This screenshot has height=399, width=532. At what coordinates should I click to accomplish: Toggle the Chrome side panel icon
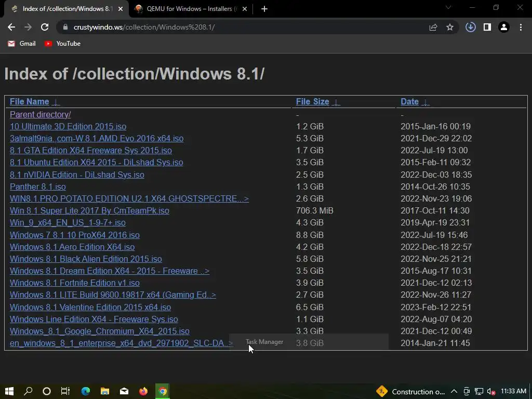tap(487, 27)
